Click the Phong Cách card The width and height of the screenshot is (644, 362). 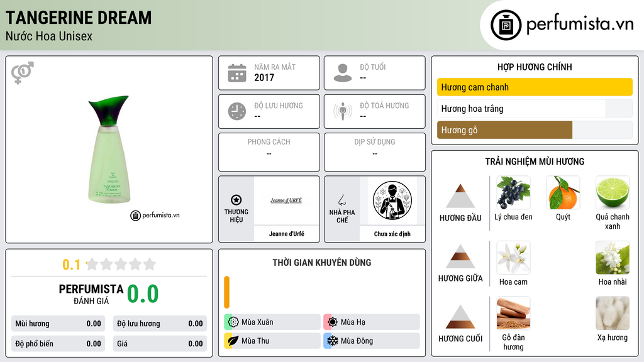pyautogui.click(x=269, y=152)
